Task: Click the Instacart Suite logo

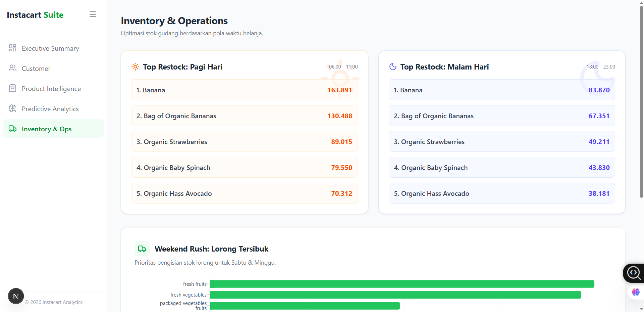Action: [35, 15]
